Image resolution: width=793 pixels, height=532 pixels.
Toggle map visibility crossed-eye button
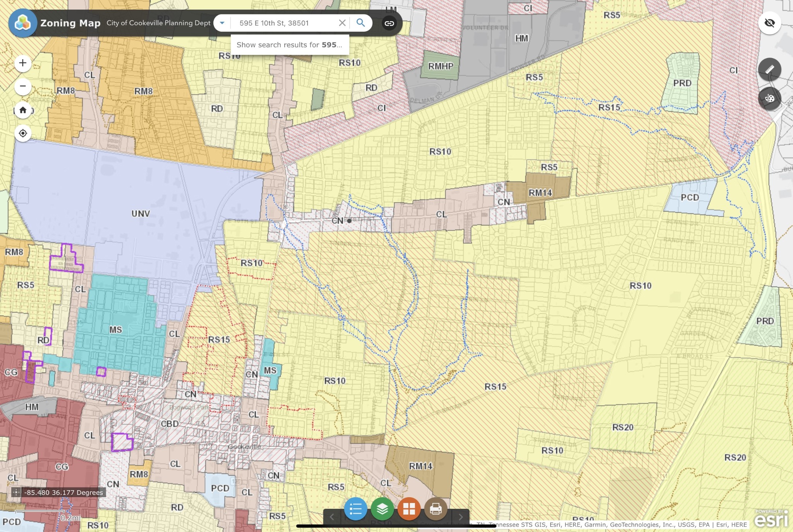pyautogui.click(x=769, y=23)
